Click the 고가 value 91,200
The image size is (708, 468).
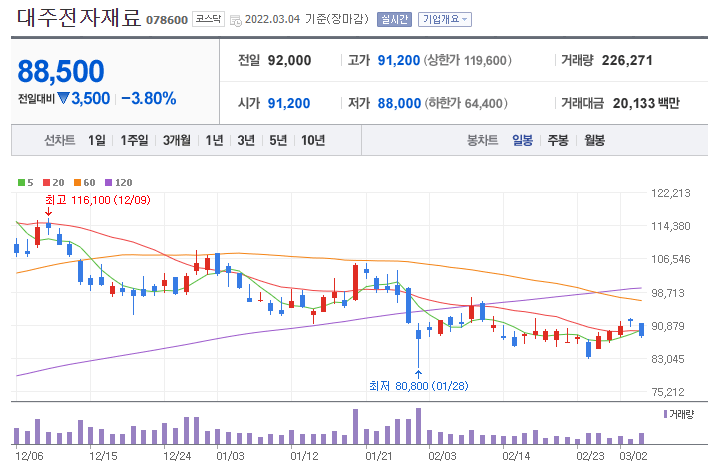399,61
